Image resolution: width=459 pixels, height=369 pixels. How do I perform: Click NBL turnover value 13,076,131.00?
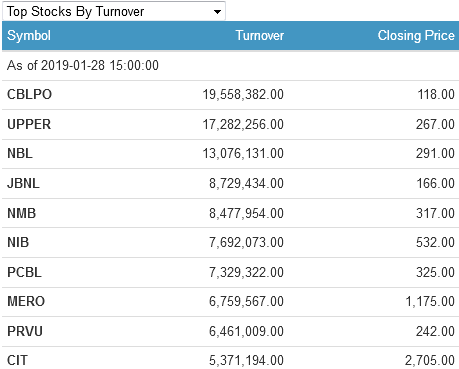click(243, 153)
